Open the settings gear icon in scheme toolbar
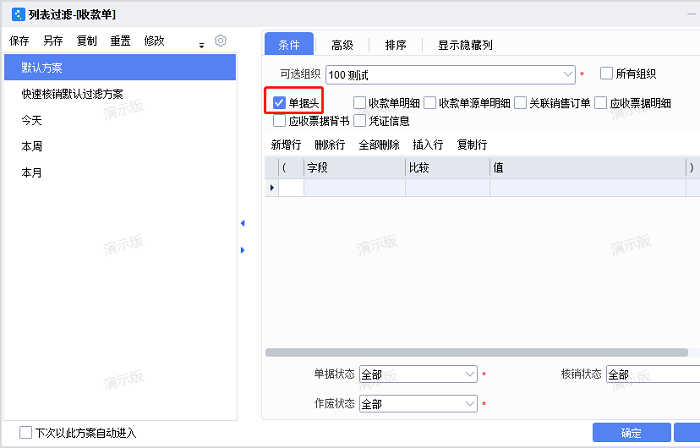 pos(221,41)
